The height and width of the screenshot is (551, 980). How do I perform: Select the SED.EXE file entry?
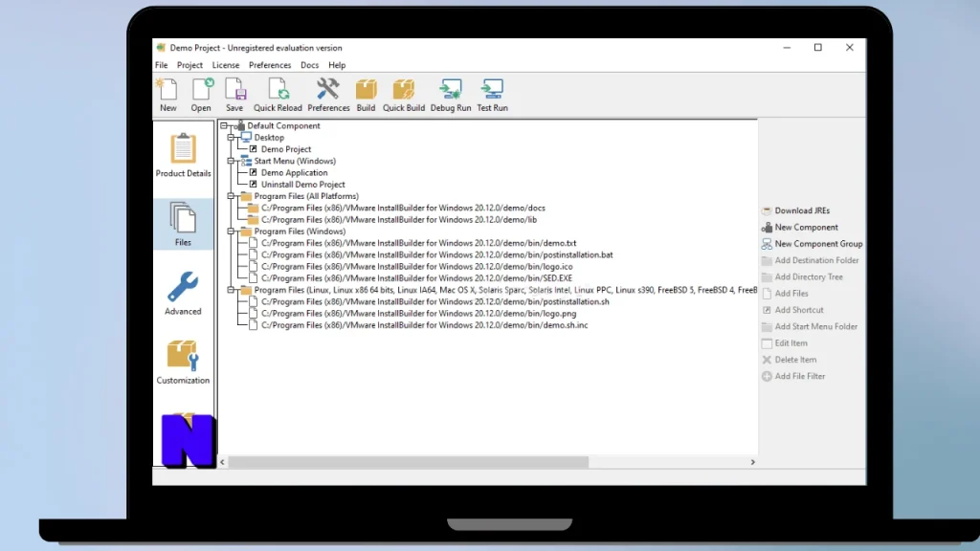[416, 278]
